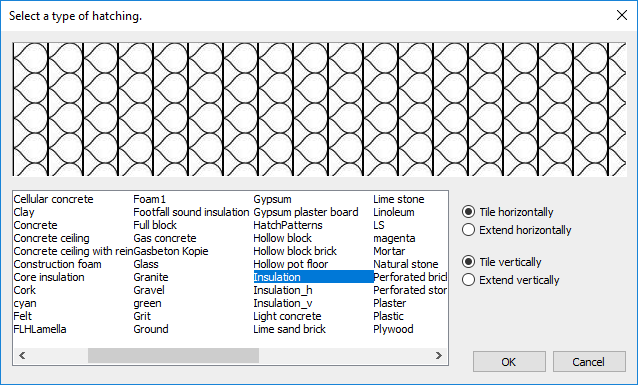This screenshot has height=385, width=638.
Task: Select Hollow block brick hatching
Action: (x=295, y=252)
